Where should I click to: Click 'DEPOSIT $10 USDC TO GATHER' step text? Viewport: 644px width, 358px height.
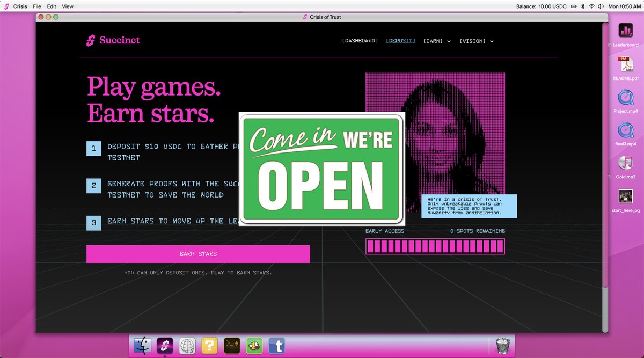point(173,152)
